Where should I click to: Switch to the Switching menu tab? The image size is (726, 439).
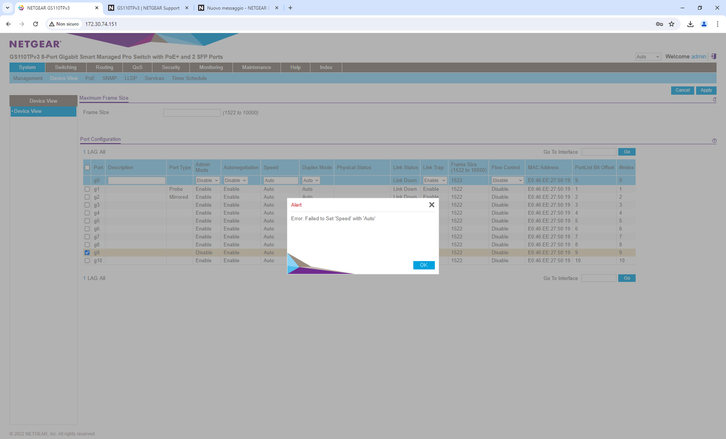tap(65, 67)
